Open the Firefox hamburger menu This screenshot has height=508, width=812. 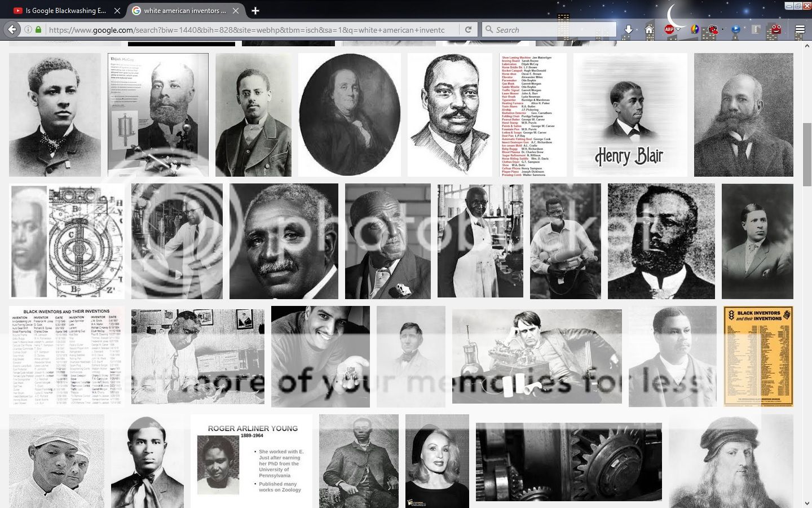click(x=800, y=29)
